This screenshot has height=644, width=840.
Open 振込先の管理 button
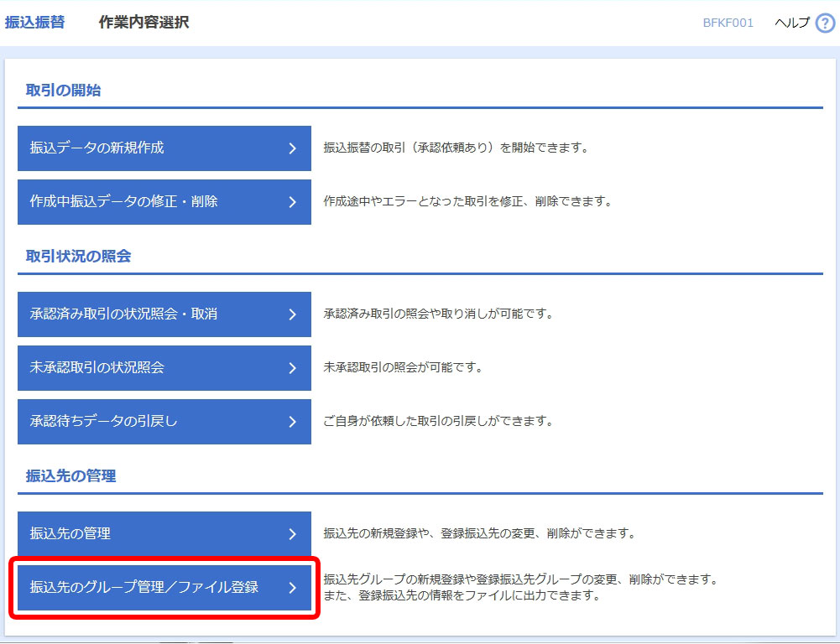[x=164, y=533]
